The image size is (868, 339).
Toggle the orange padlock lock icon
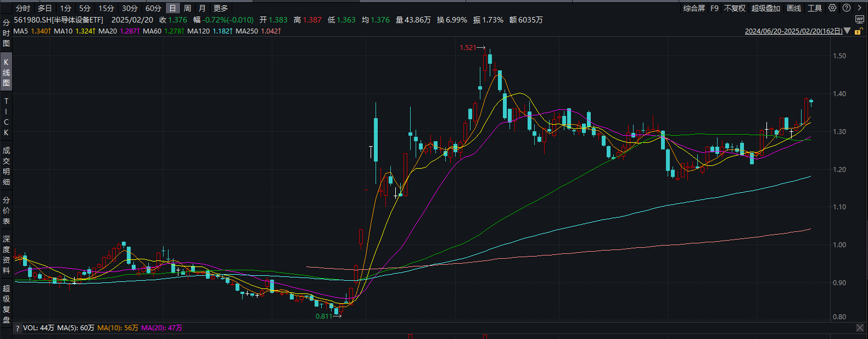tap(859, 32)
